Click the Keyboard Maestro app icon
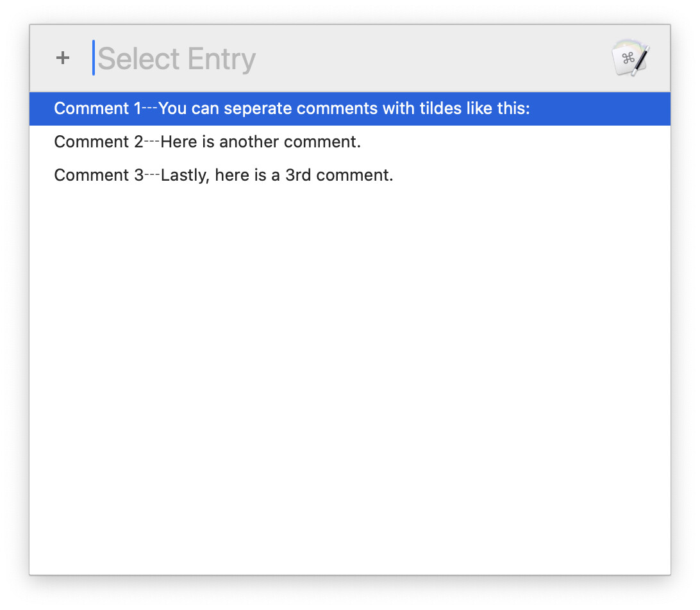 point(630,58)
